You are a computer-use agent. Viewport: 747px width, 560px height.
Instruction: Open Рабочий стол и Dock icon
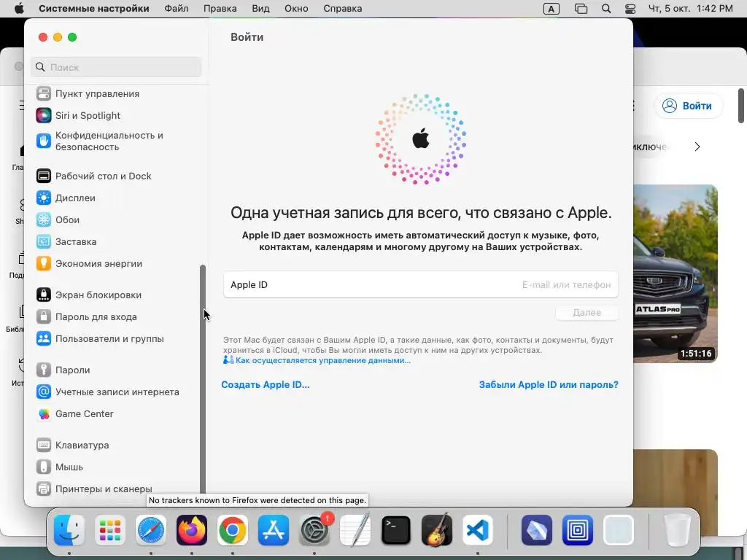click(x=43, y=176)
